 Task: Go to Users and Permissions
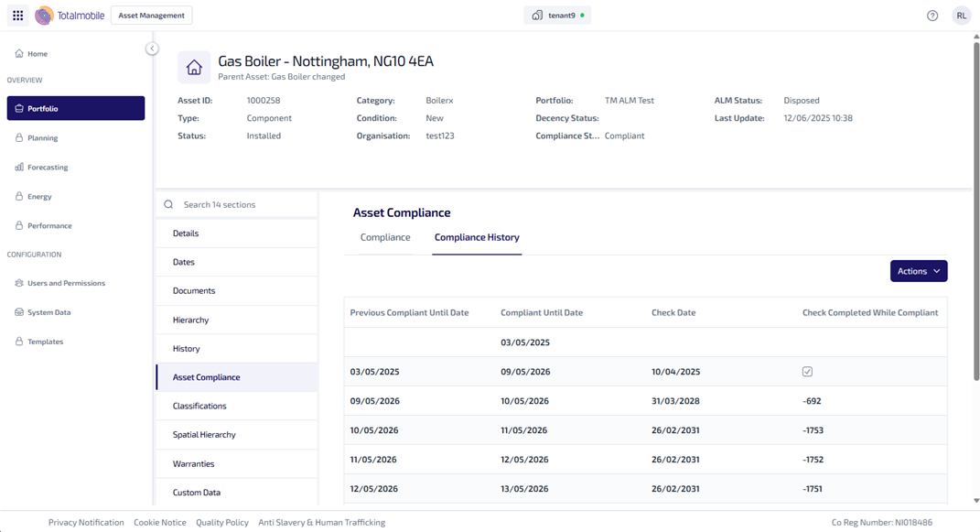(66, 283)
